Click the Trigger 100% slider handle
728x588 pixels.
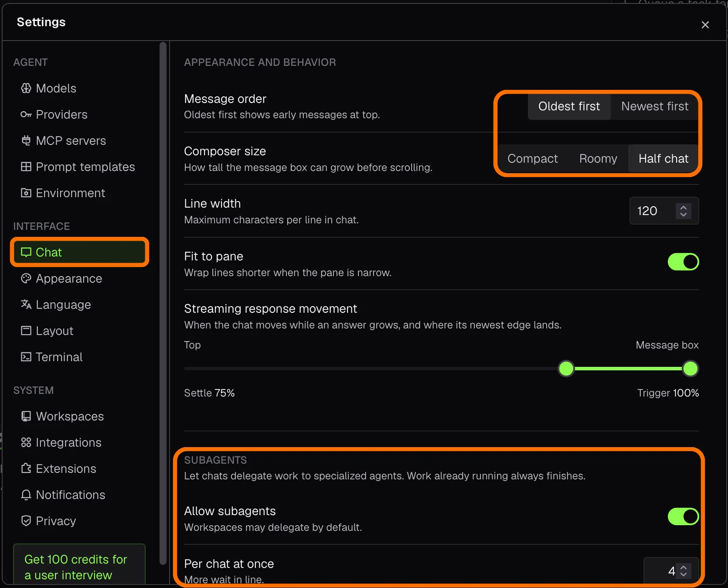click(690, 369)
